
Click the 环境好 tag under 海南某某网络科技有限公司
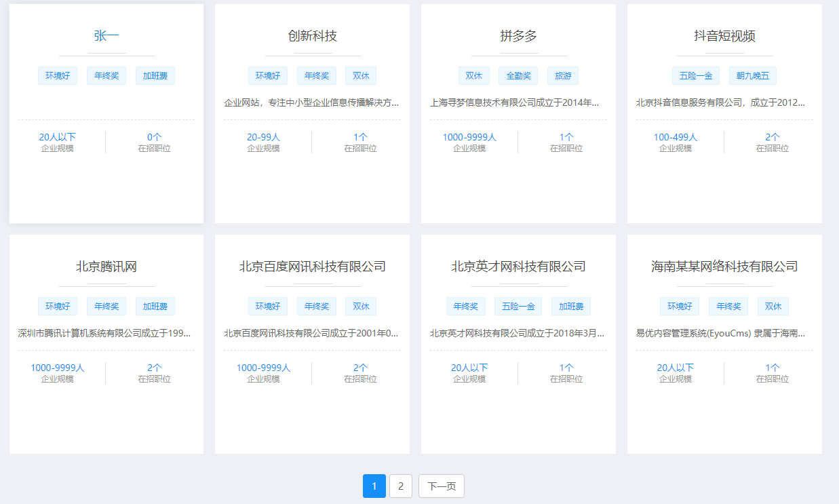(x=680, y=307)
